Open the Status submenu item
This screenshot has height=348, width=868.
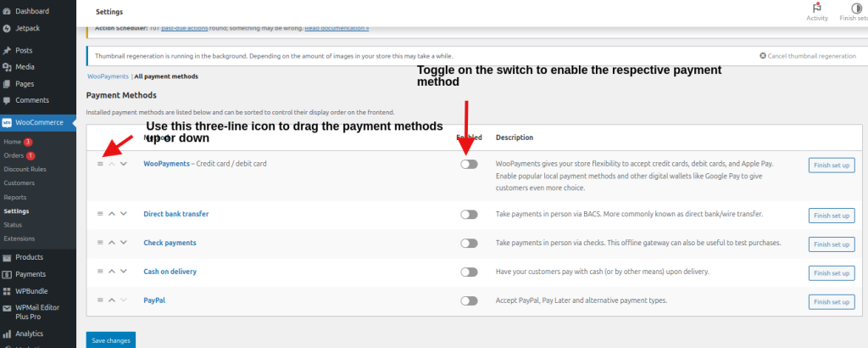pyautogui.click(x=13, y=225)
